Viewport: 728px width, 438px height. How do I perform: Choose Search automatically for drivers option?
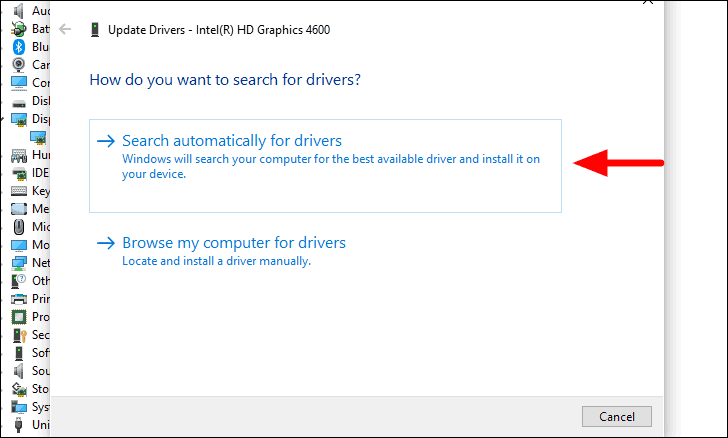[325, 166]
